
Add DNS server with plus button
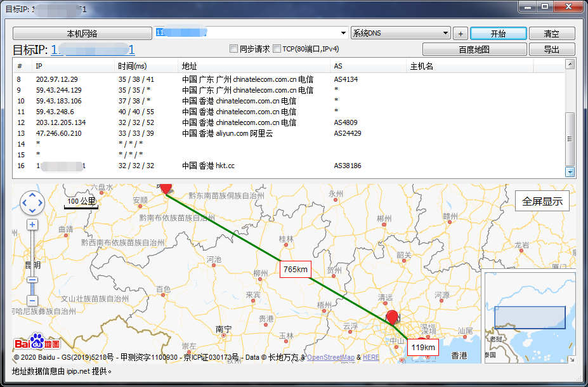coord(461,34)
